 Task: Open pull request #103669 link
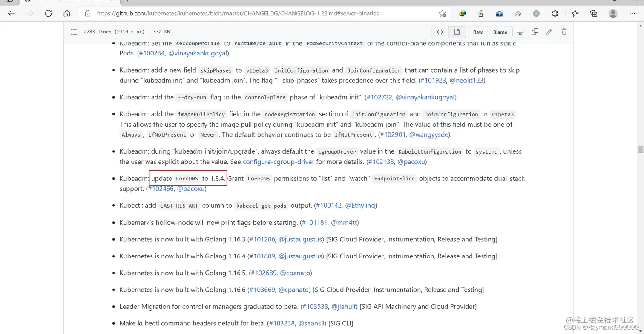[x=262, y=290]
